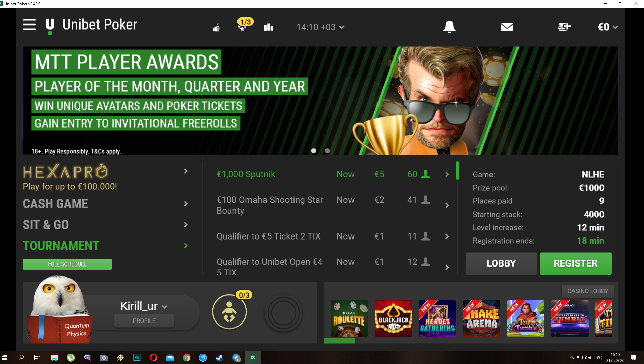The height and width of the screenshot is (364, 644).
Task: Click the PROFILE button
Action: pos(144,321)
